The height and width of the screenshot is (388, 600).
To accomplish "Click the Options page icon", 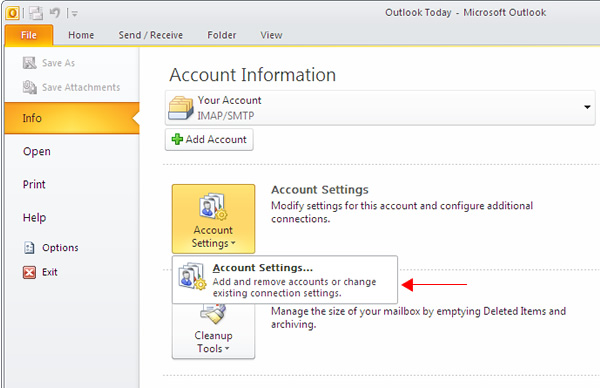I will click(29, 248).
